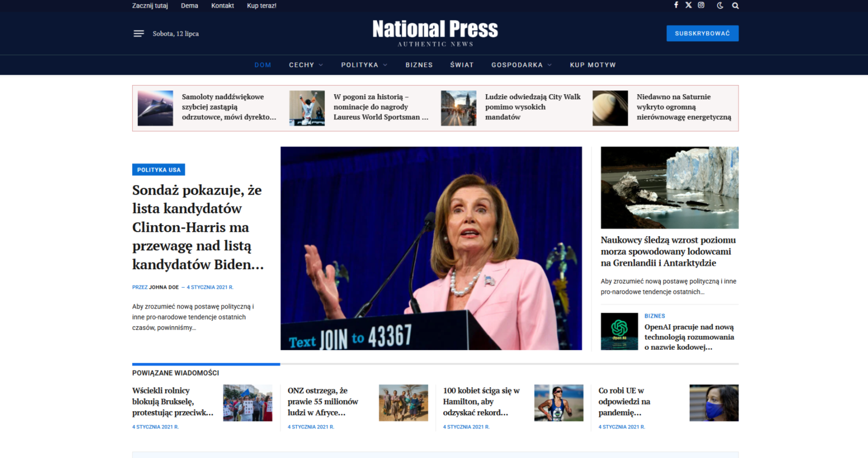Viewport: 868px width, 458px height.
Task: Open the female runner thumbnail
Action: point(558,403)
